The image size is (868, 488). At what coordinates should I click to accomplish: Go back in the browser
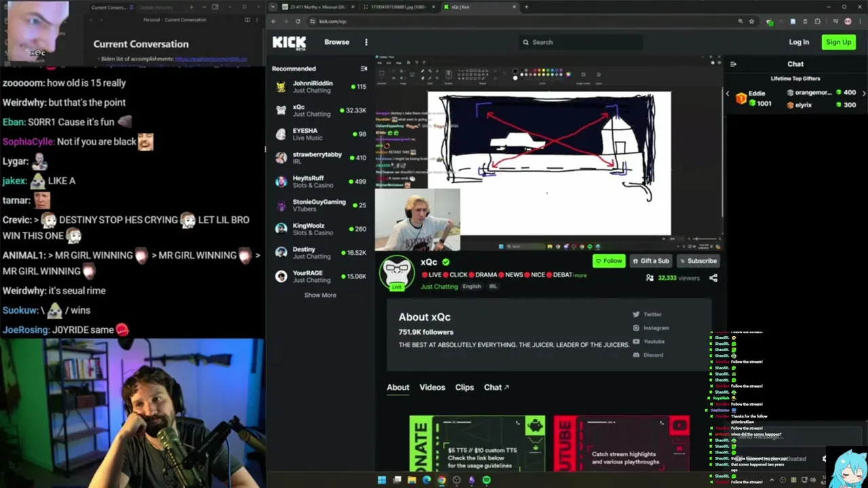[273, 21]
